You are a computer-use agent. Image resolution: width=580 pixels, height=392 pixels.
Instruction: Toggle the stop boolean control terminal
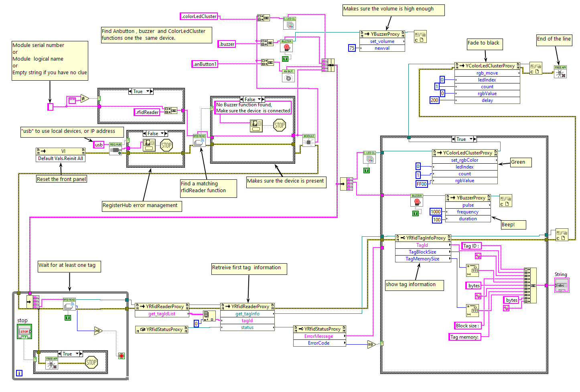point(24,332)
